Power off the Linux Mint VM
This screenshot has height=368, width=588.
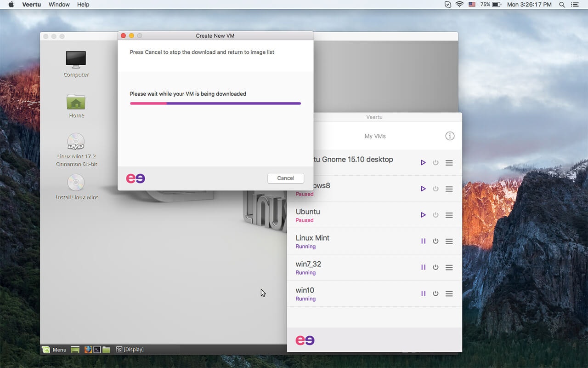click(435, 241)
